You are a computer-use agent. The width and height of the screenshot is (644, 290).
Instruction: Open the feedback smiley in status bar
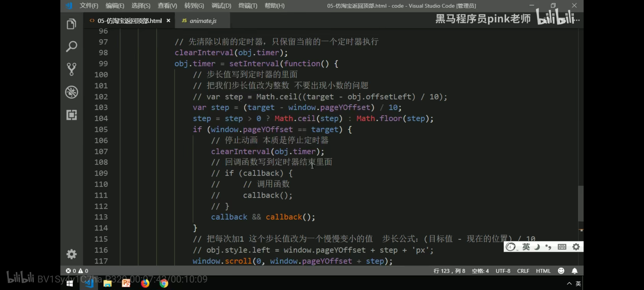click(x=561, y=271)
